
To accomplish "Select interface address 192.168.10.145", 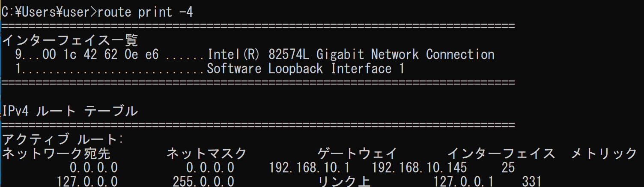I will [419, 167].
